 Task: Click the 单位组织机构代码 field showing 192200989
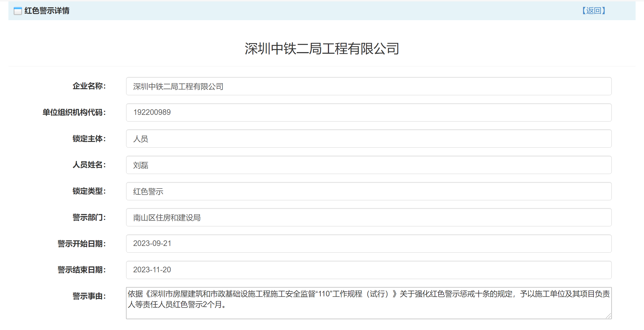click(369, 112)
